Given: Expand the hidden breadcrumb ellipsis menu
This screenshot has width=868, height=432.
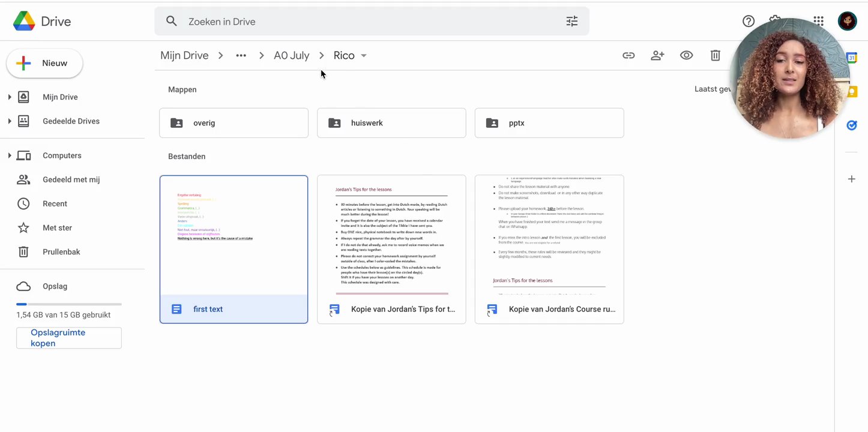Looking at the screenshot, I should pyautogui.click(x=241, y=55).
